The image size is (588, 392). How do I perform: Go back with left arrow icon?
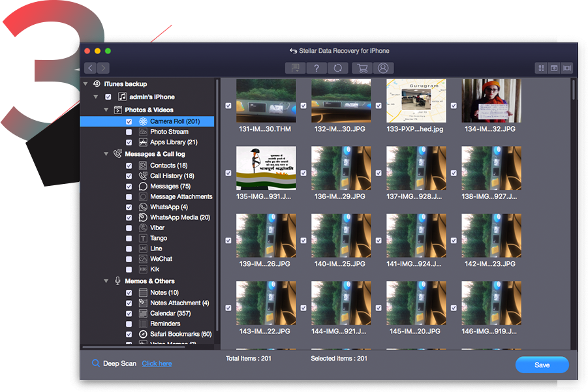(90, 68)
